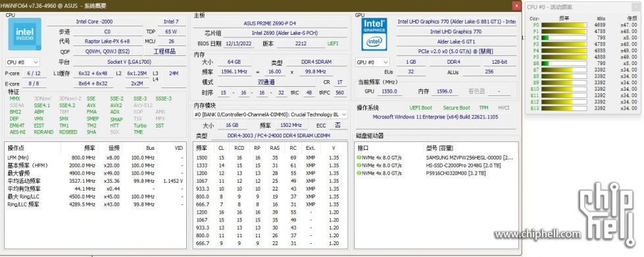Click the Intel Inside CPU logo
This screenshot has height=257, width=644.
(25, 34)
